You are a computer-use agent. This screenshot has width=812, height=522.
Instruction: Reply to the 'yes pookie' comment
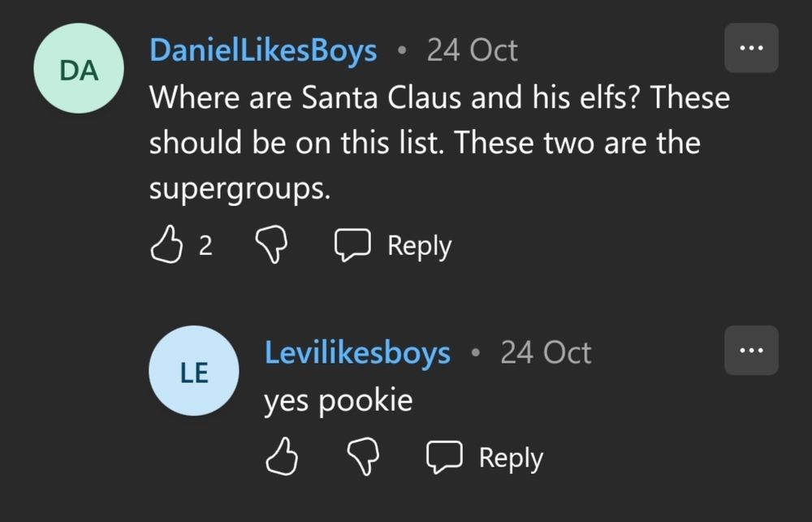point(511,457)
